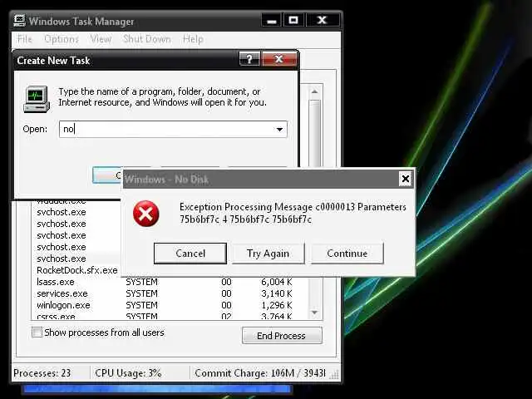The width and height of the screenshot is (532, 399).
Task: Select the first svchost.exe process
Action: [62, 213]
